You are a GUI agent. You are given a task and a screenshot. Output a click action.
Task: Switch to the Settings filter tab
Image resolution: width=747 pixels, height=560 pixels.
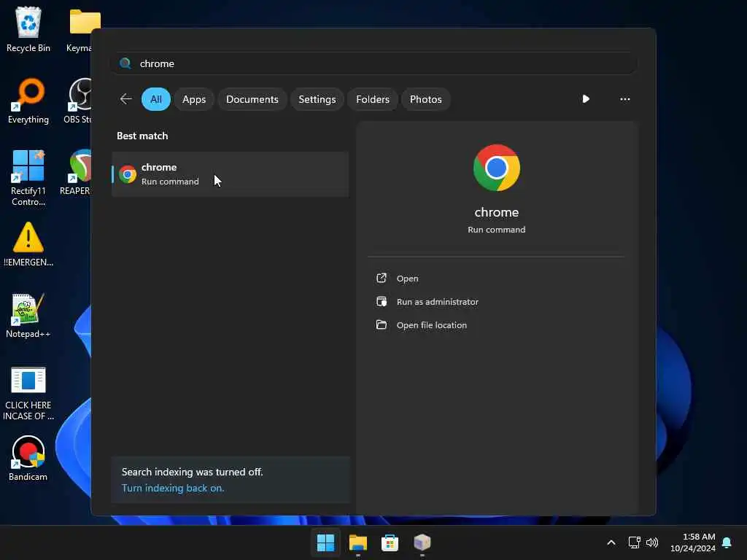(x=317, y=99)
